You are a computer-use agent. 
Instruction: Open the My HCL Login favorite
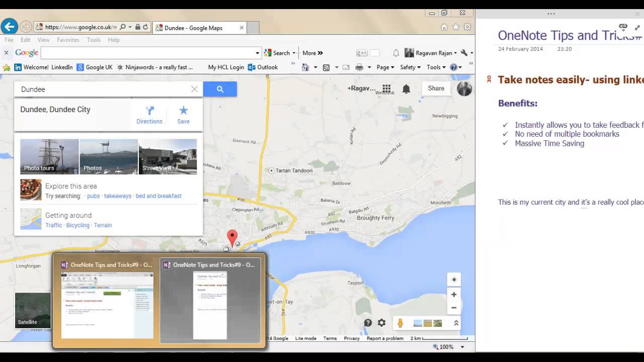pos(226,67)
